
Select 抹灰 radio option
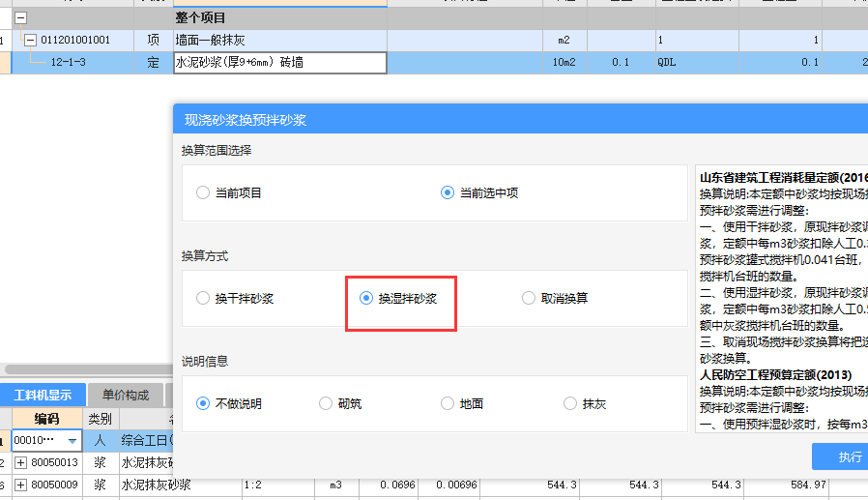[x=570, y=403]
